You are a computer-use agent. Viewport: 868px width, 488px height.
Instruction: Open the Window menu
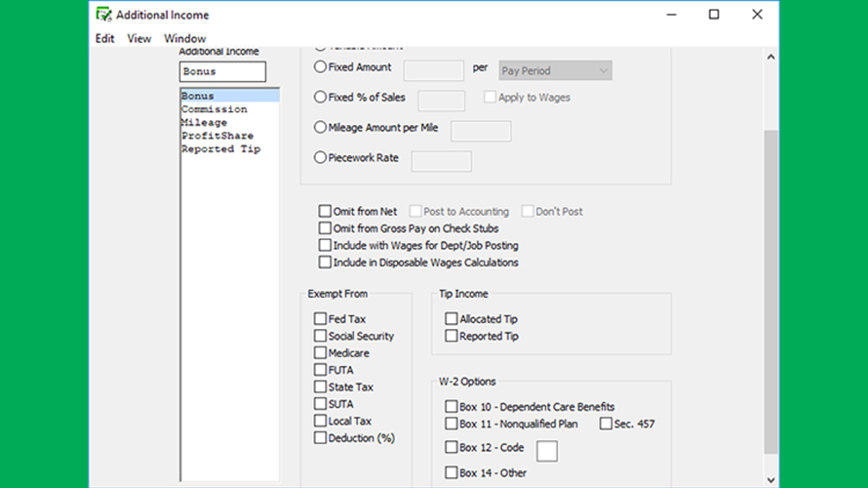coord(184,38)
